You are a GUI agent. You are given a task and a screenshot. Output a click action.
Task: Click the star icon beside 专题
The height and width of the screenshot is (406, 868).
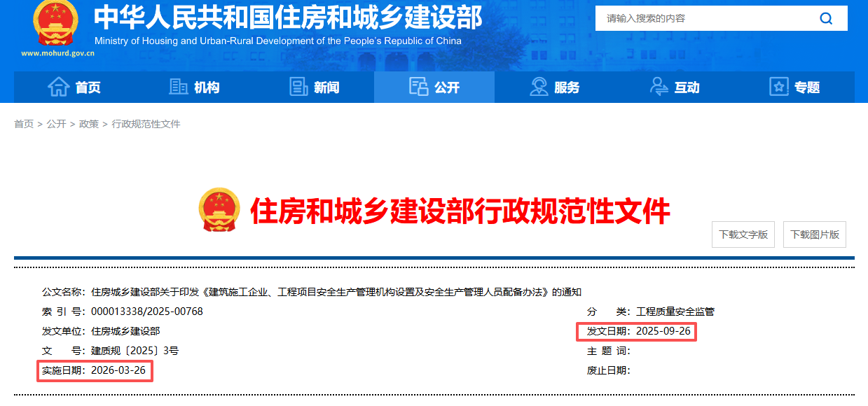click(x=778, y=86)
